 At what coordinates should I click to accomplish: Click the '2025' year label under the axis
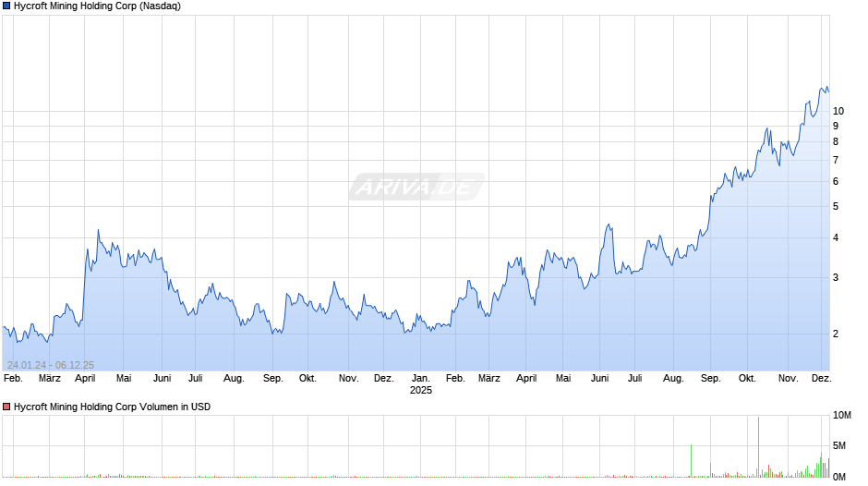point(421,390)
